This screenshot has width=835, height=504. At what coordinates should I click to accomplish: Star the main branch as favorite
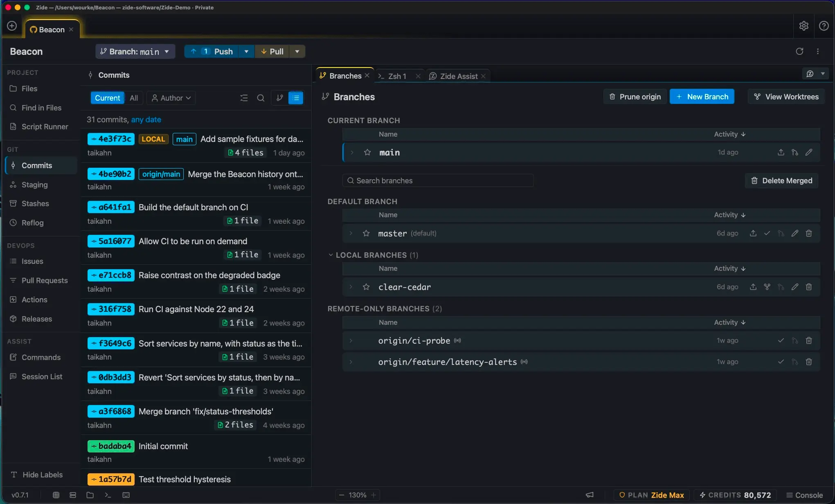pyautogui.click(x=367, y=152)
